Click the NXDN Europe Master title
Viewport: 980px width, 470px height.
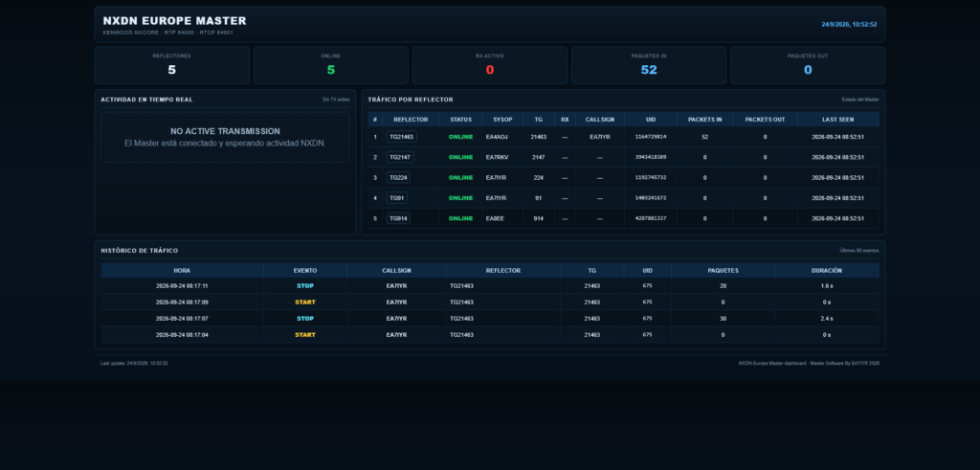(x=175, y=21)
